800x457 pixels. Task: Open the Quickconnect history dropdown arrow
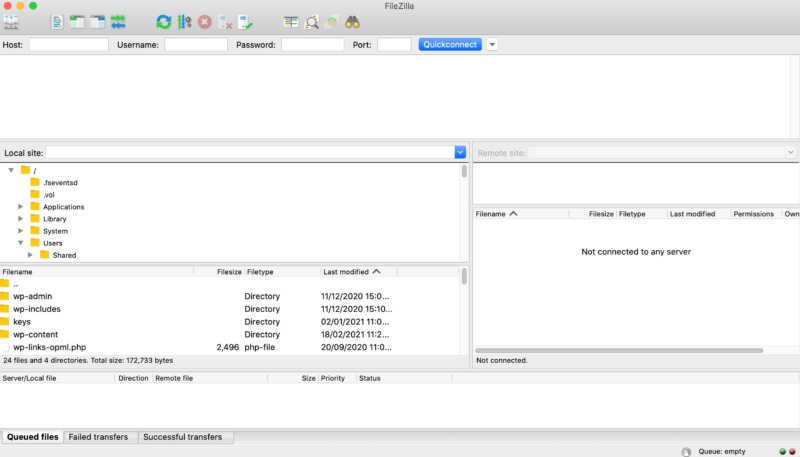(492, 45)
